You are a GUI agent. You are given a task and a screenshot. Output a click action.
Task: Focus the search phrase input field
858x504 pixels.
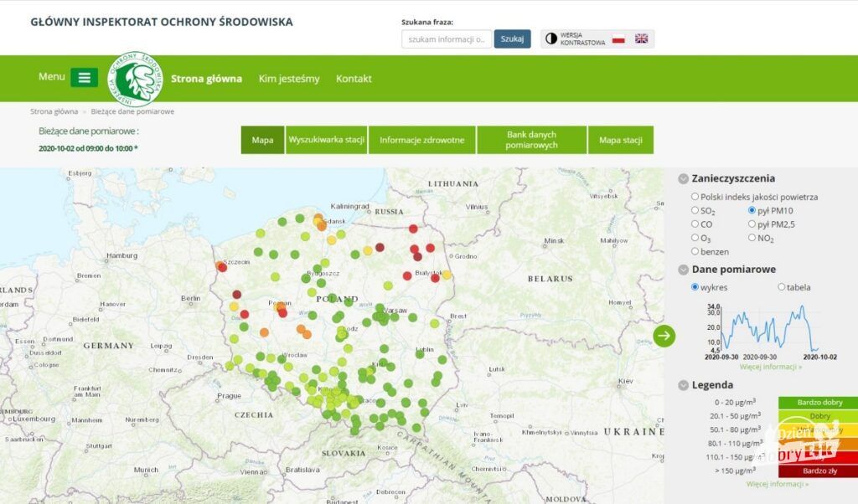(x=447, y=39)
